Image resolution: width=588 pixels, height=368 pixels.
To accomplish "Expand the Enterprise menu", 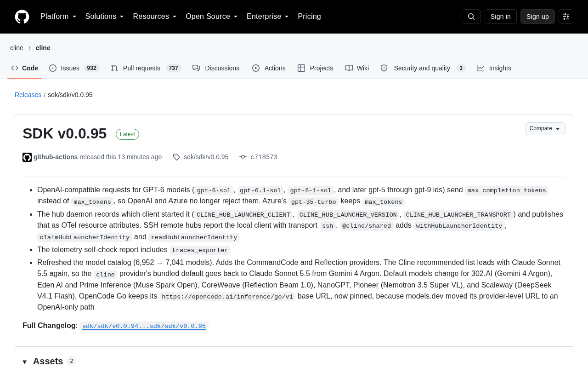I will coord(268,17).
